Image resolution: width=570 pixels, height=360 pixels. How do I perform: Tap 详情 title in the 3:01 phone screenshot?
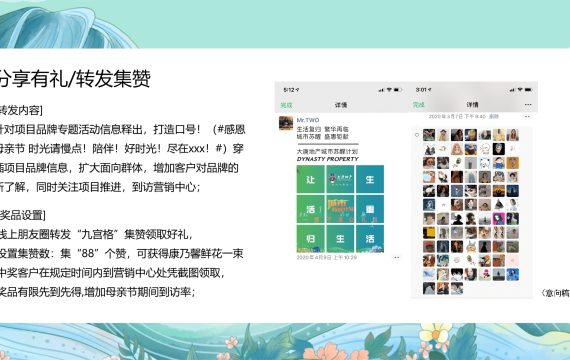tap(472, 105)
